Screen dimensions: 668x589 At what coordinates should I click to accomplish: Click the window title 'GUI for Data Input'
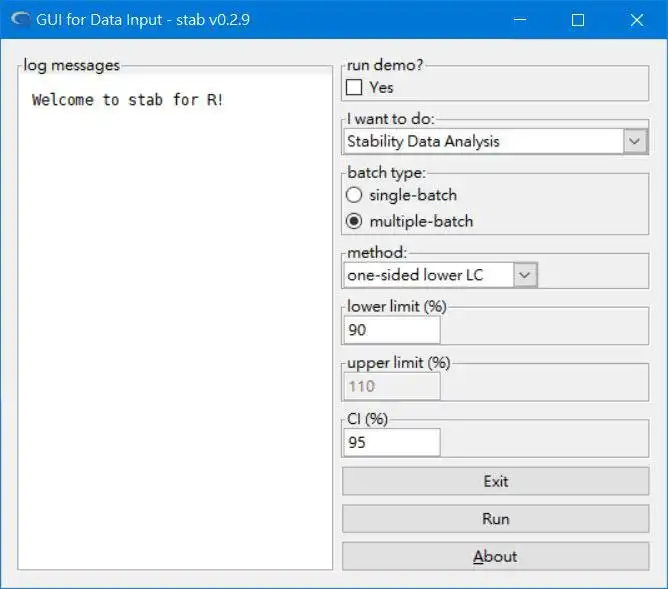click(x=99, y=20)
